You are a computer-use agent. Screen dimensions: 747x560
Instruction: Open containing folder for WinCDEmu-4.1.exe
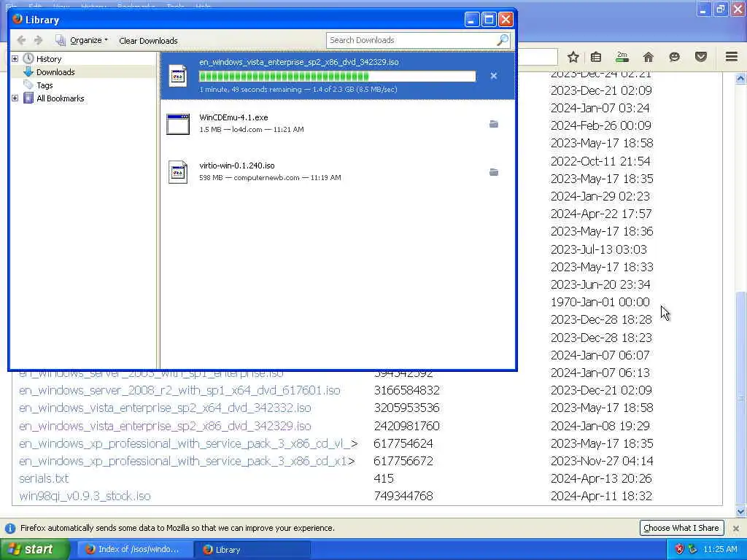point(494,124)
